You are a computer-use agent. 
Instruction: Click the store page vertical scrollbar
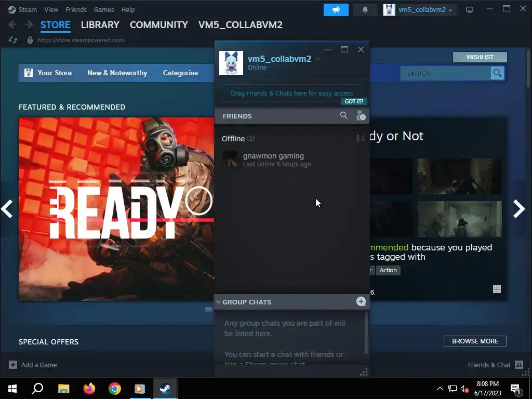[528, 68]
